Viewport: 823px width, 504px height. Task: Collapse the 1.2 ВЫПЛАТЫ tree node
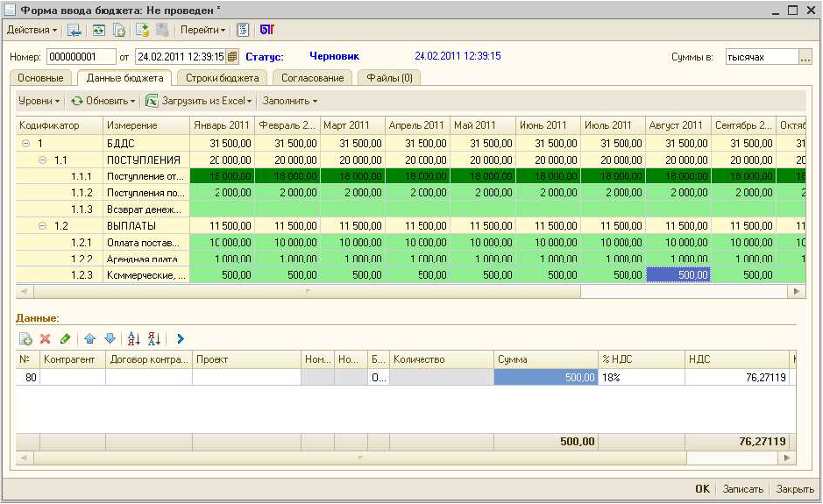click(41, 226)
